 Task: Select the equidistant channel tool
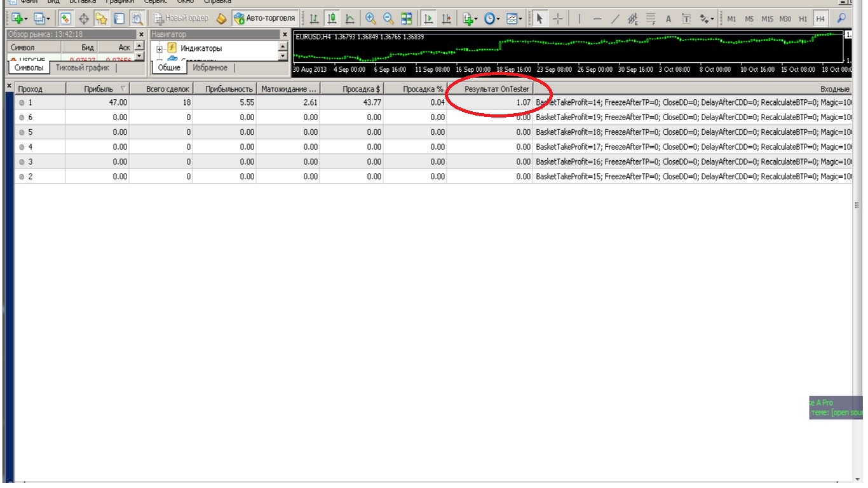(633, 18)
